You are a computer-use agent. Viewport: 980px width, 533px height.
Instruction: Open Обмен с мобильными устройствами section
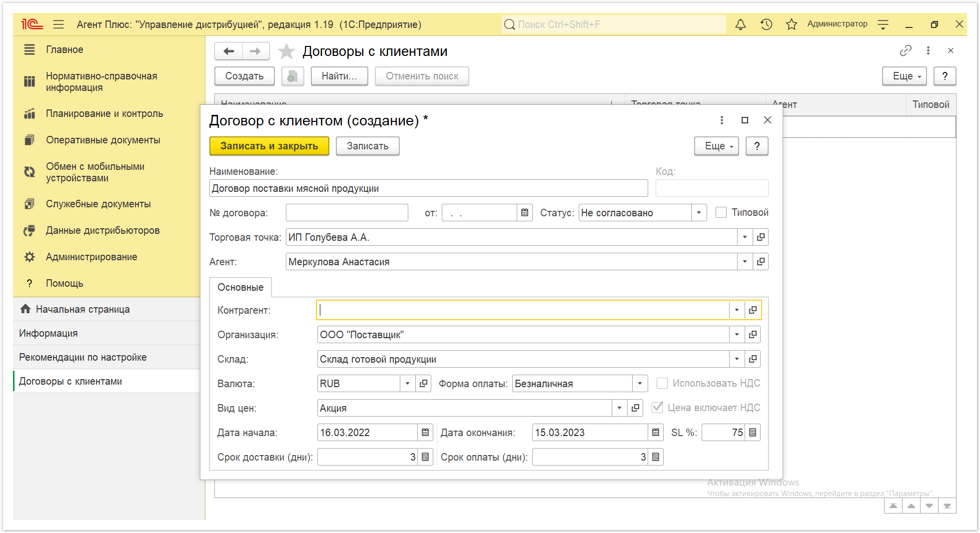109,172
